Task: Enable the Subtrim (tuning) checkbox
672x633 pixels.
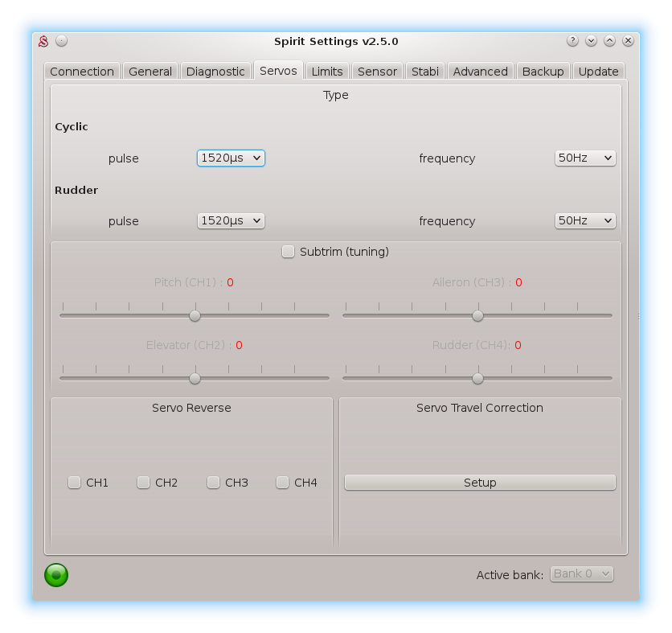Action: [289, 252]
